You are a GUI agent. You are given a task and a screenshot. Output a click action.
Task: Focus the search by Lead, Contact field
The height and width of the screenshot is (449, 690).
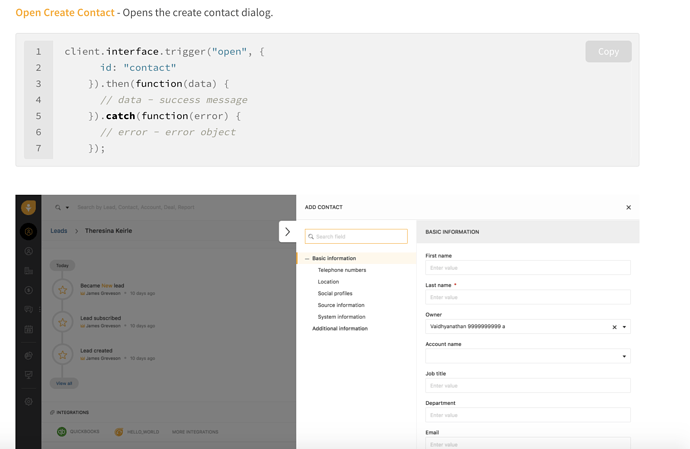tap(136, 207)
